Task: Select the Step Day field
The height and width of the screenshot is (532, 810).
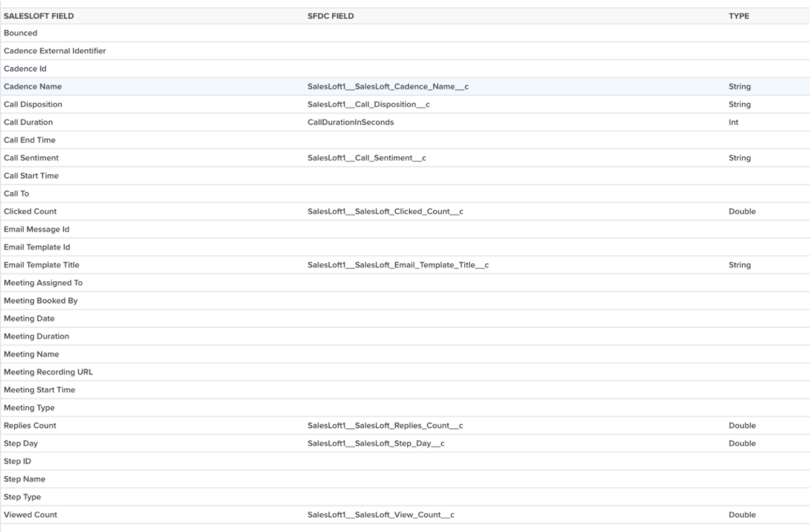Action: tap(21, 443)
